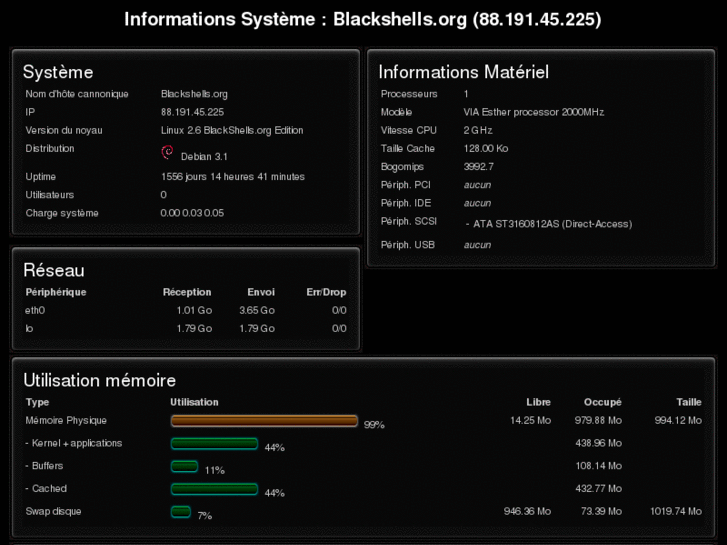The height and width of the screenshot is (545, 727).
Task: Click 'aucun' next to Périph. PCI
Action: (x=477, y=185)
